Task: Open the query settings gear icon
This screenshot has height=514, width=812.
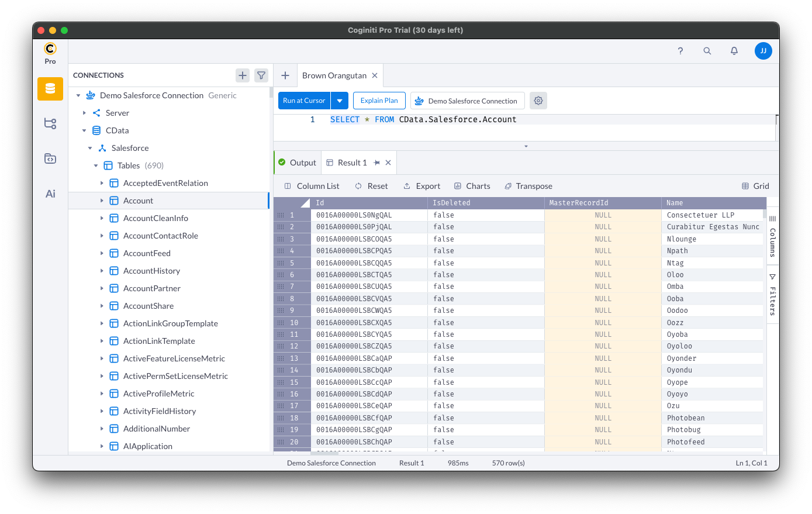Action: tap(538, 101)
